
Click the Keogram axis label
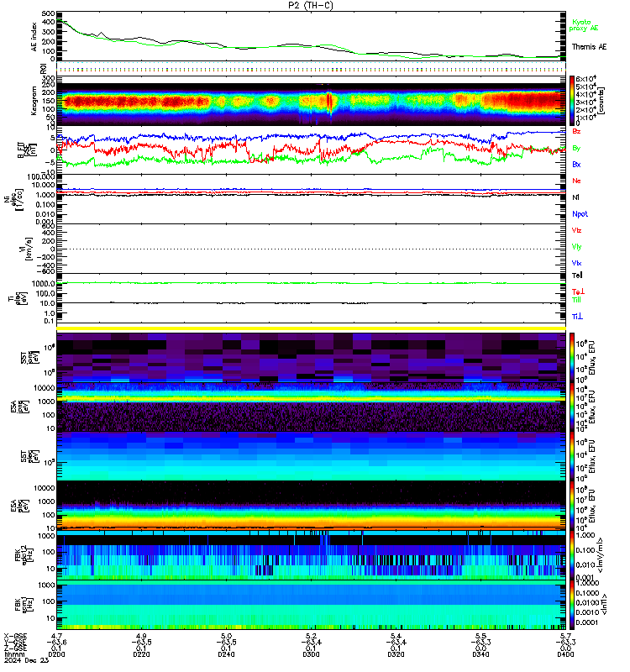click(x=34, y=101)
